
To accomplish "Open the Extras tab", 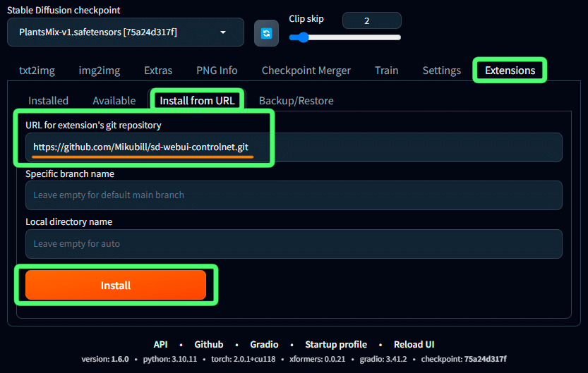I will tap(158, 71).
